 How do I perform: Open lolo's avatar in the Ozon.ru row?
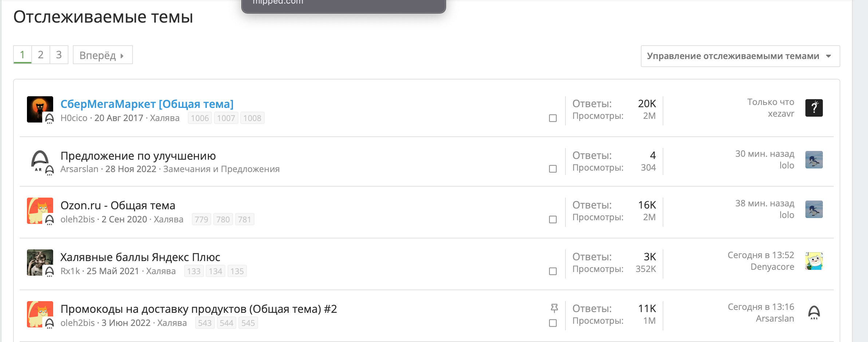814,209
